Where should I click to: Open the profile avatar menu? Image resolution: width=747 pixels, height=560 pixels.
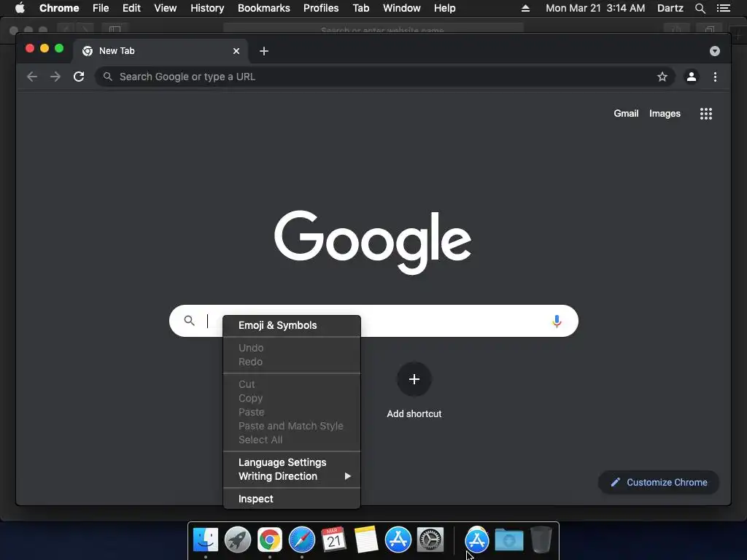click(x=692, y=77)
